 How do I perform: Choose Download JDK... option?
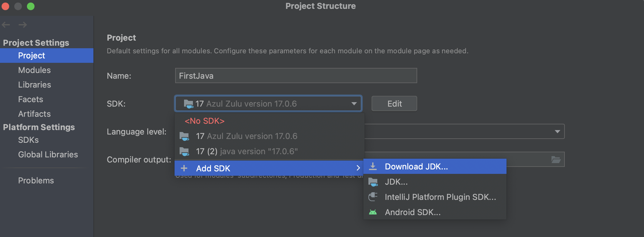tap(435, 166)
